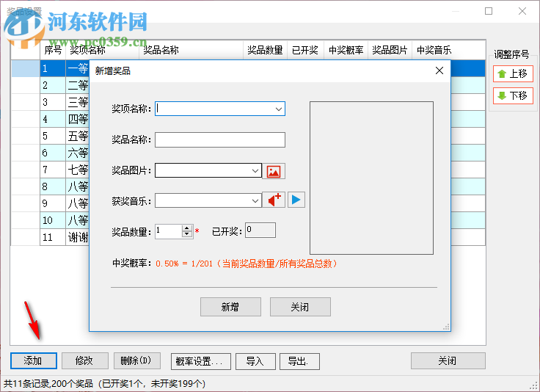Move row down with 下移 button

pos(513,95)
